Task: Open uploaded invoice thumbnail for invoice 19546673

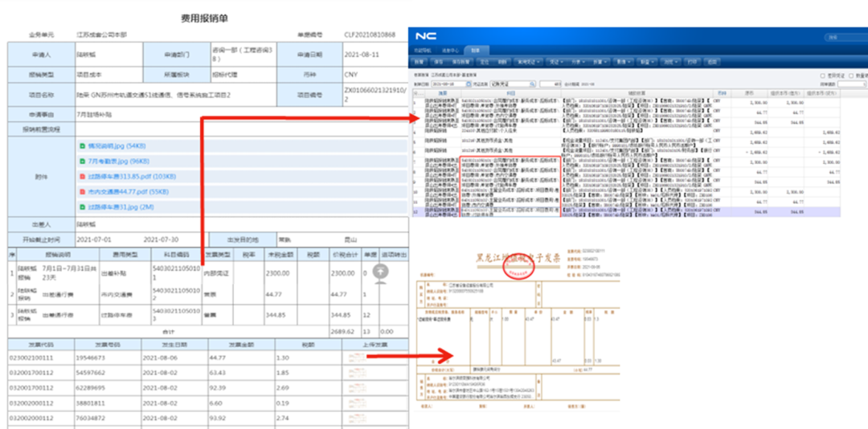Action: (x=356, y=357)
